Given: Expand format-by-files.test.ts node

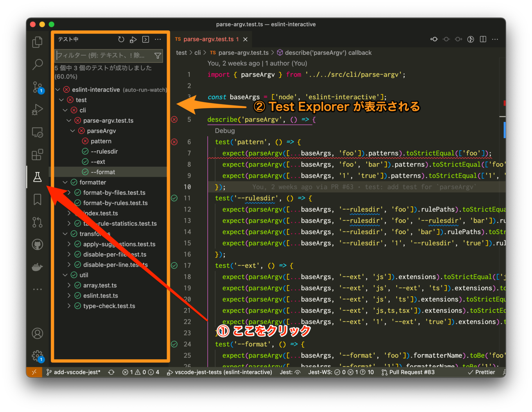Looking at the screenshot, I should click(69, 193).
